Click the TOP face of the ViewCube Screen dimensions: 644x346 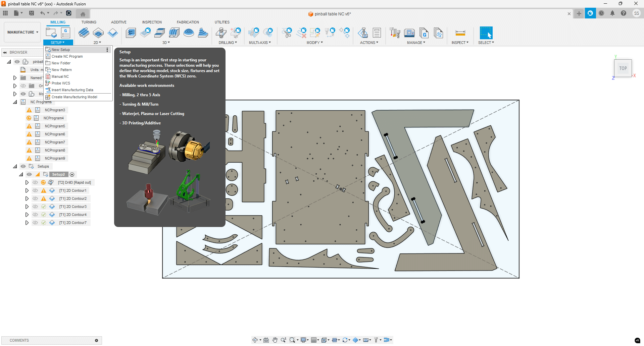pyautogui.click(x=623, y=68)
